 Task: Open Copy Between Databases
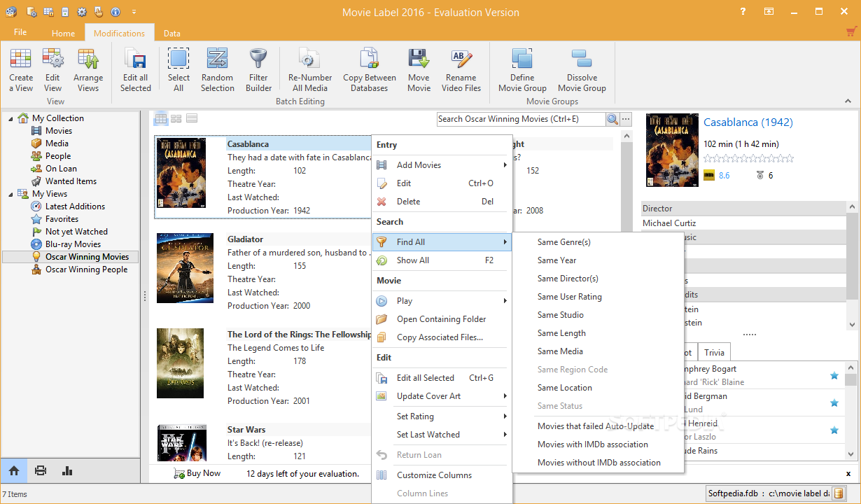click(369, 70)
